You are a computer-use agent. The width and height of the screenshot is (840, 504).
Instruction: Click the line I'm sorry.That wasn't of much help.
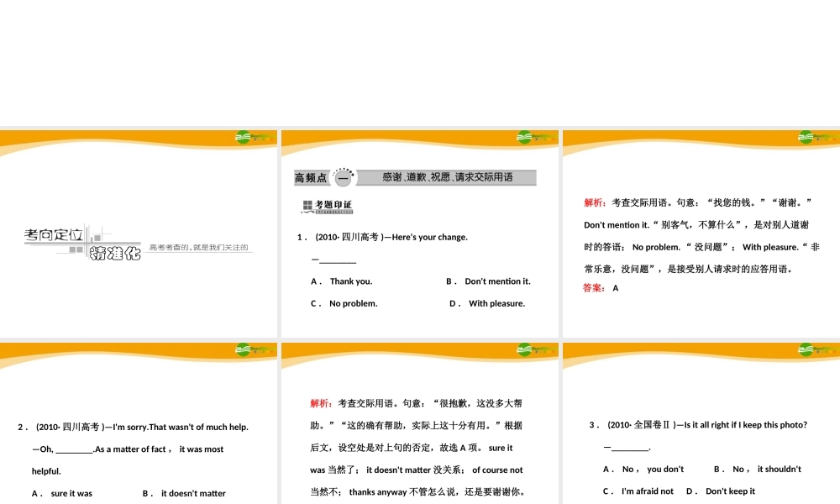[x=181, y=427]
